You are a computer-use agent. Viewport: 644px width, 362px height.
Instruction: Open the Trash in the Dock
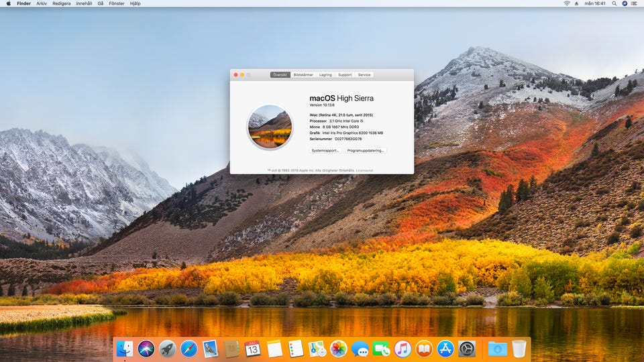click(519, 349)
